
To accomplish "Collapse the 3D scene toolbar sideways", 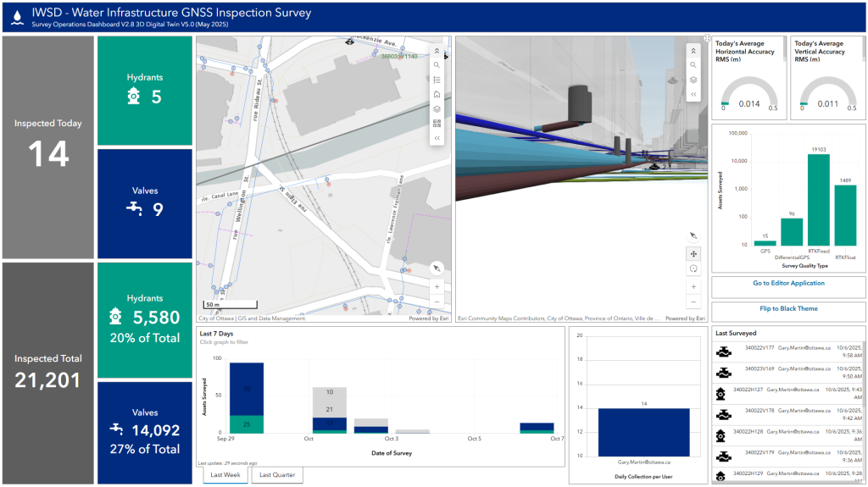I will pyautogui.click(x=693, y=94).
